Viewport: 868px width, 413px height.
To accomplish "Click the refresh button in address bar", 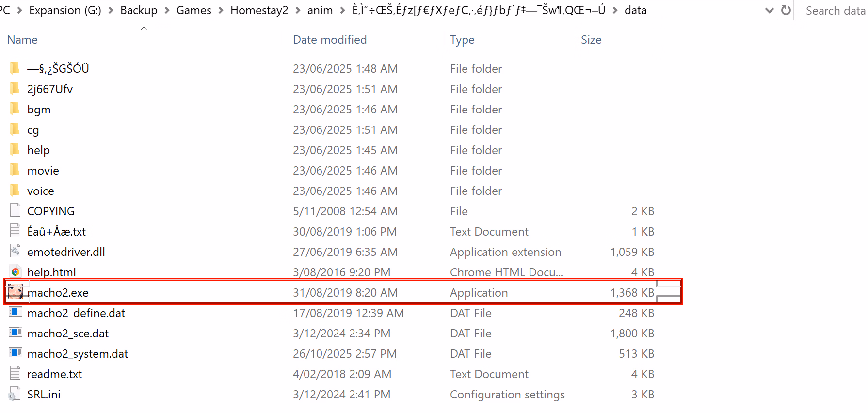I will click(x=786, y=10).
